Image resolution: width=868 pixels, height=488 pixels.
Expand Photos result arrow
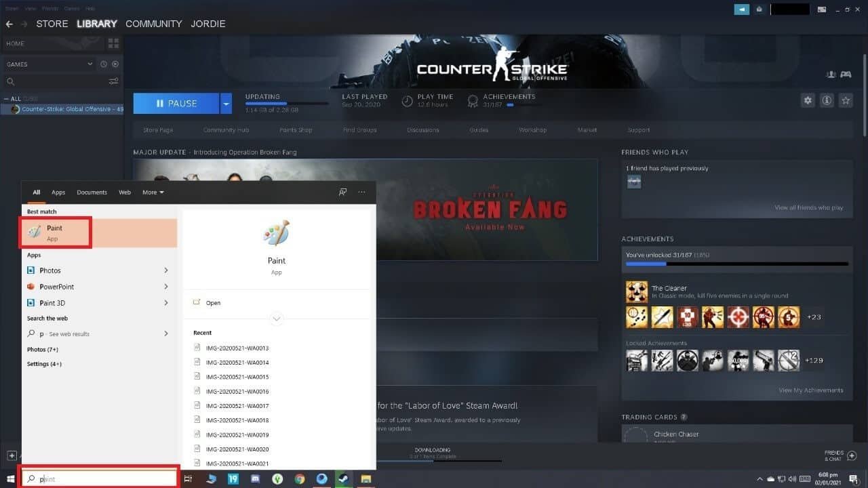pyautogui.click(x=166, y=270)
